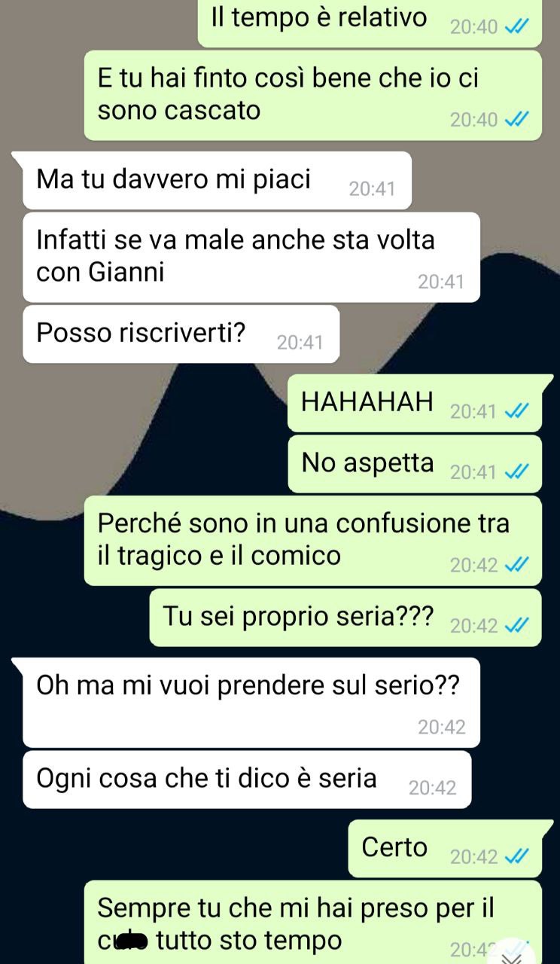Click the ticks on 'il tragico e il comico' bubble

pos(517,565)
